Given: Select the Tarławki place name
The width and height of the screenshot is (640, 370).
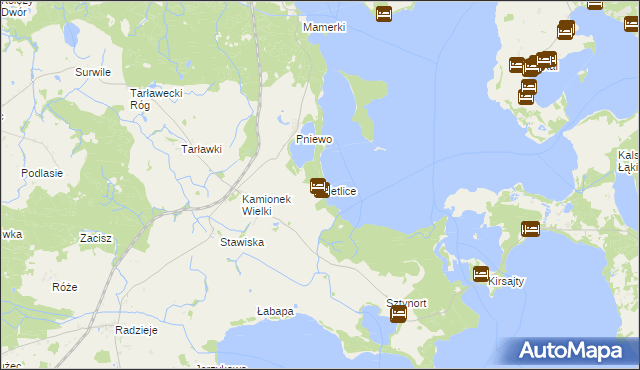Looking at the screenshot, I should pos(202,149).
